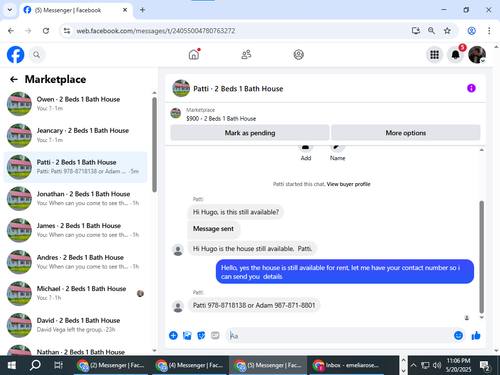
Task: Click the chat list scrollbar
Action: point(154,144)
